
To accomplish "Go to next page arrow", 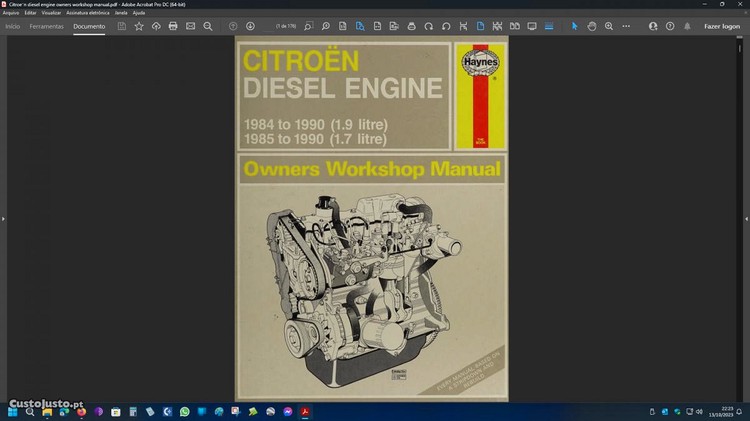I will (250, 26).
